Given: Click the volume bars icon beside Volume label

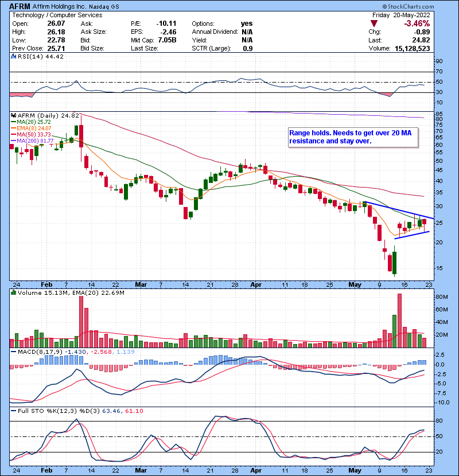Looking at the screenshot, I should (x=13, y=292).
